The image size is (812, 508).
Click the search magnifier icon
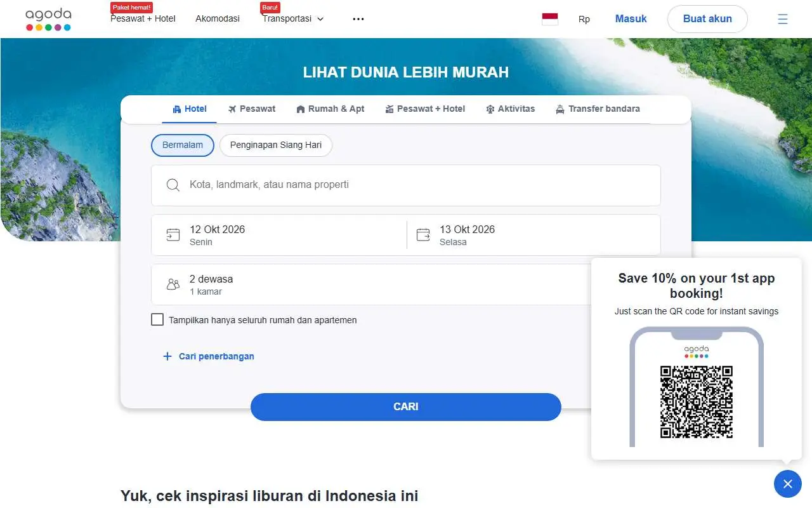pyautogui.click(x=173, y=185)
